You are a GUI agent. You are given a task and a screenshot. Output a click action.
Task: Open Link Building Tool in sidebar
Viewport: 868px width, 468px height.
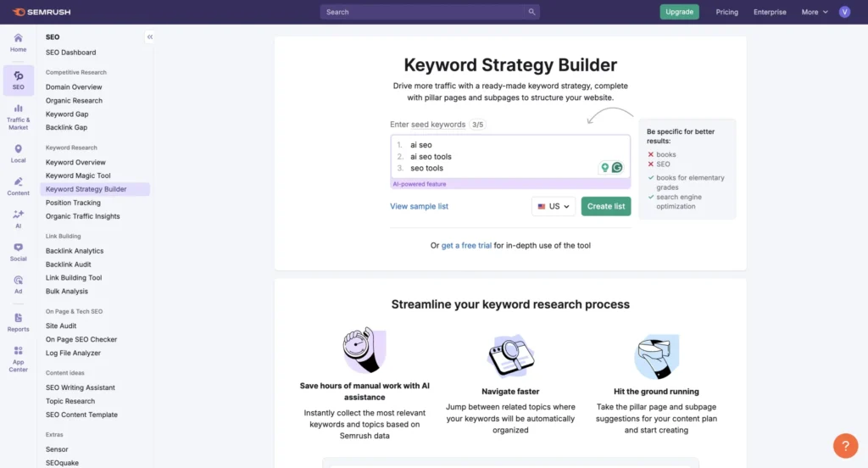pyautogui.click(x=74, y=277)
